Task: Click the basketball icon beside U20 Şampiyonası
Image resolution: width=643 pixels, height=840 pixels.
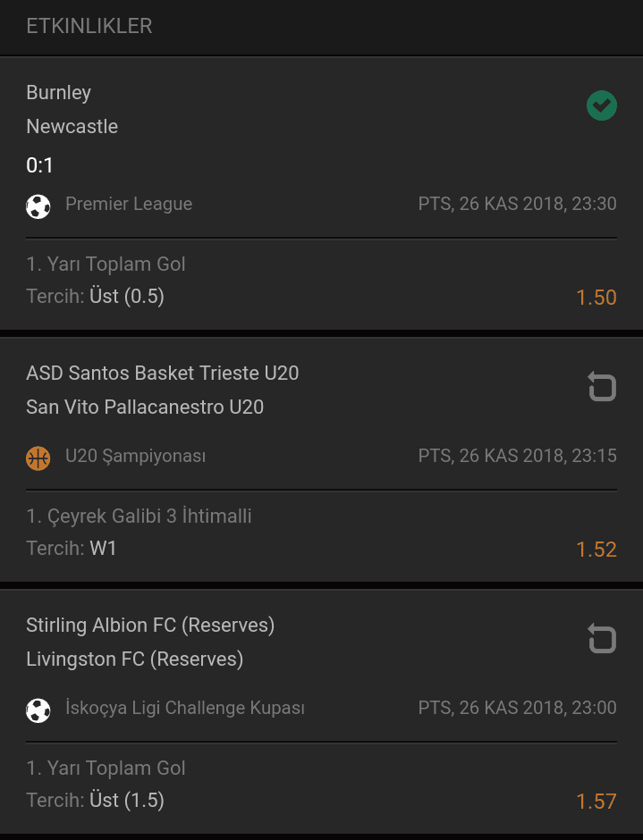Action: click(x=38, y=458)
